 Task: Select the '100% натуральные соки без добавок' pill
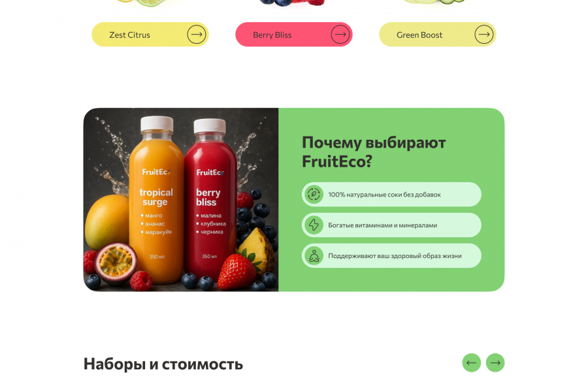click(x=391, y=194)
